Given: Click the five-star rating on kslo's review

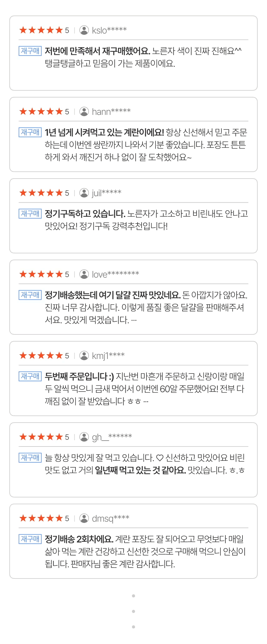Looking at the screenshot, I should click(x=41, y=30).
